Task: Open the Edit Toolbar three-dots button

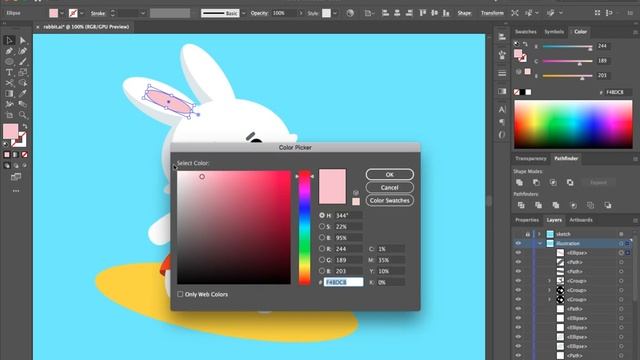Action: pos(16,191)
